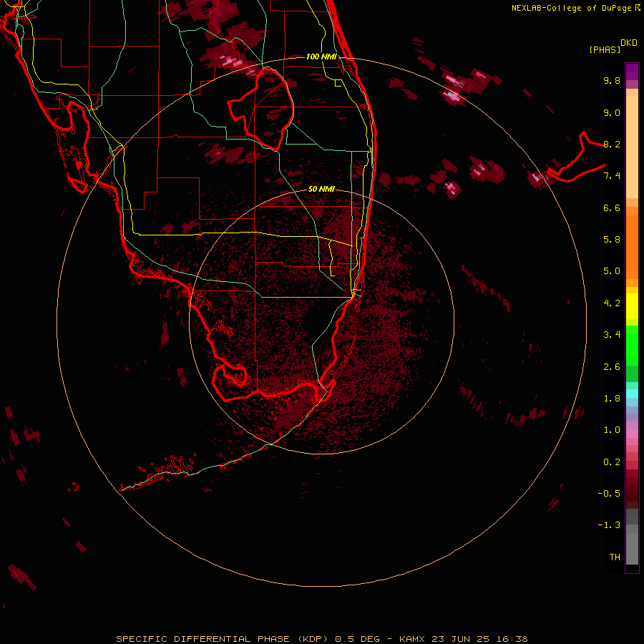Click the [PHAS] unit label above the scale
The height and width of the screenshot is (644, 644).
605,50
